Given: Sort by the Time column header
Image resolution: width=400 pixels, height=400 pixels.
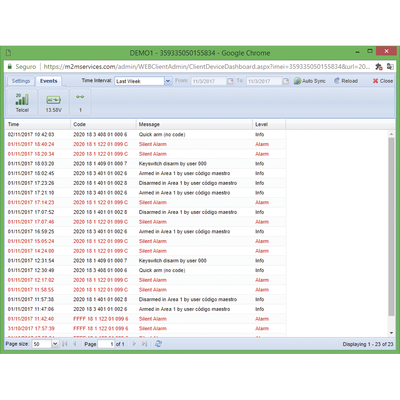Looking at the screenshot, I should [x=38, y=124].
